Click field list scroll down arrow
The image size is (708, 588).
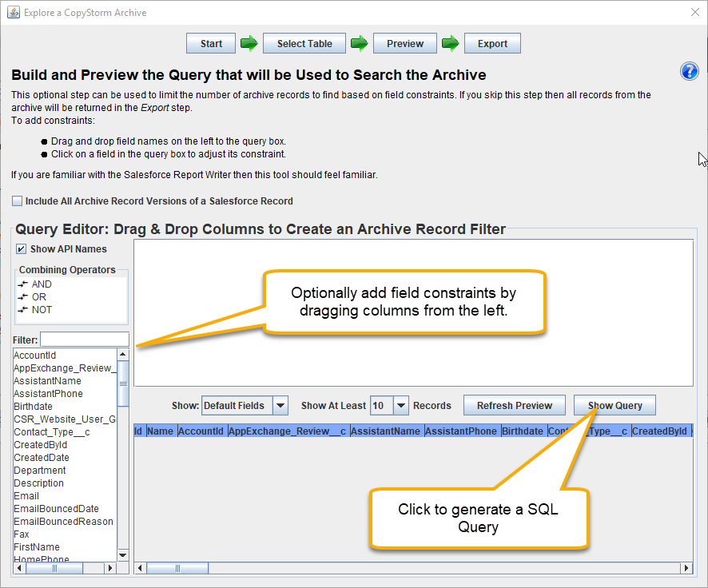[x=122, y=555]
